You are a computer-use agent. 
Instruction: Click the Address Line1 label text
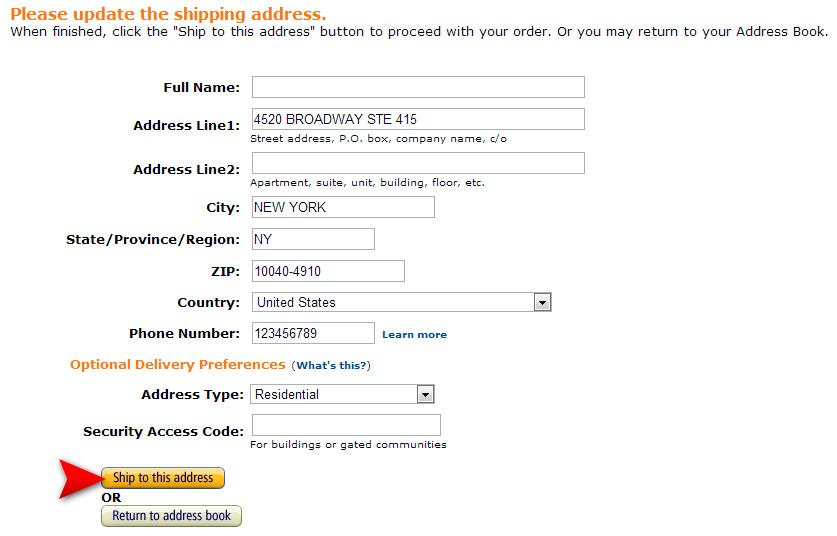[186, 125]
